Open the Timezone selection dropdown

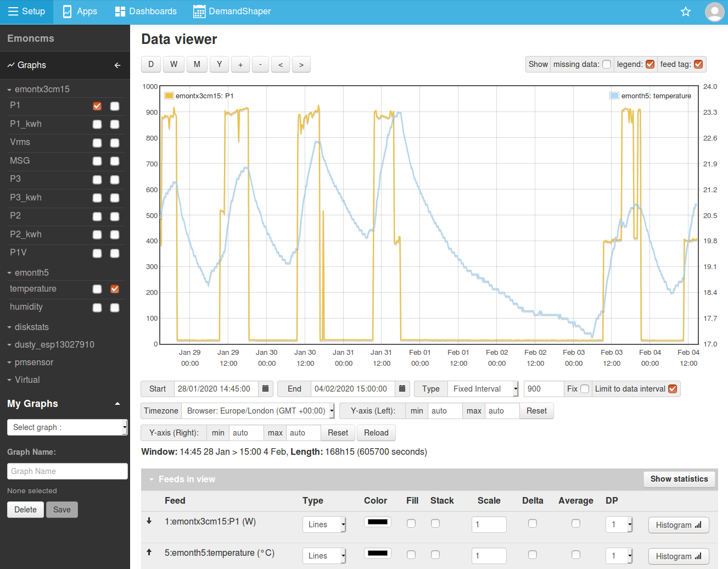click(x=258, y=411)
